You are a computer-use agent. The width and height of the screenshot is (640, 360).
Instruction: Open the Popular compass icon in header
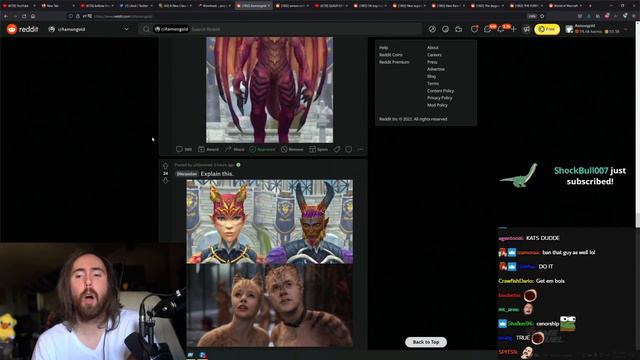[x=432, y=29]
